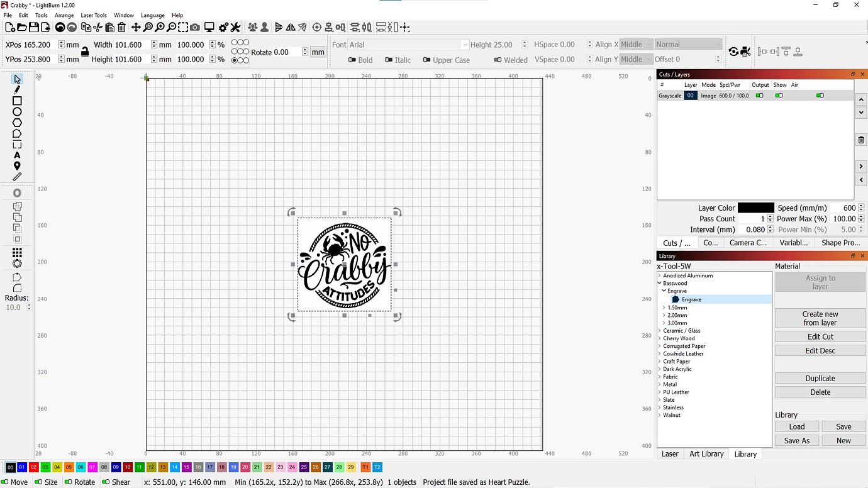Expand the Cherry Wood material
The height and width of the screenshot is (488, 868).
(659, 338)
